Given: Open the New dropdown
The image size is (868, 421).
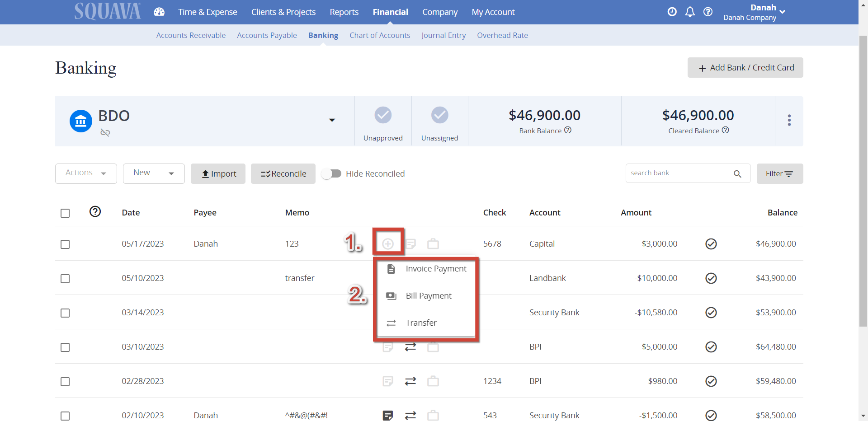Looking at the screenshot, I should click(x=153, y=173).
